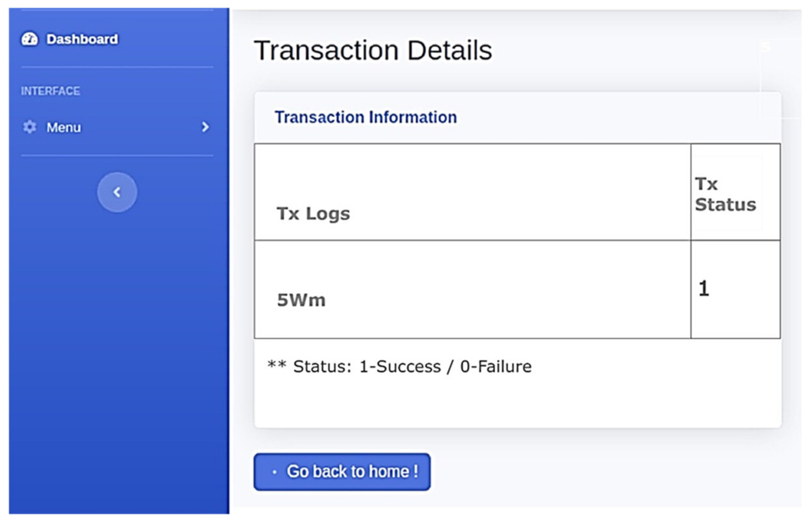This screenshot has height=523, width=812.
Task: Click the Transaction Details page title
Action: (373, 50)
